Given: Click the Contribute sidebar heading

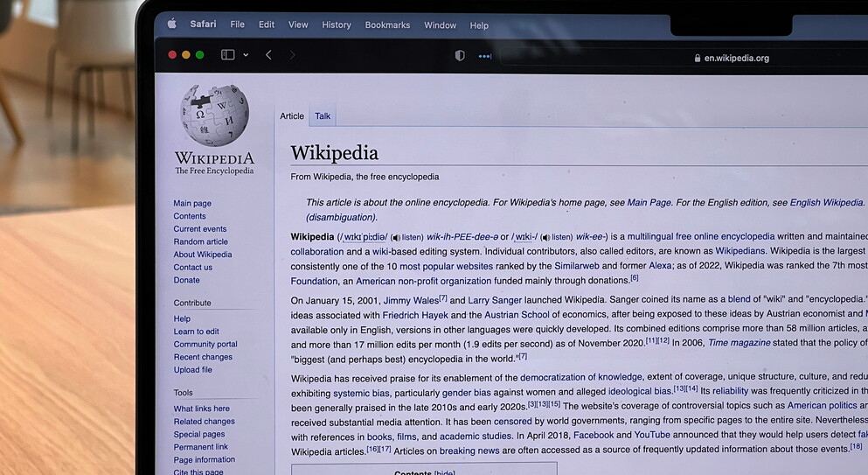Looking at the screenshot, I should [192, 303].
